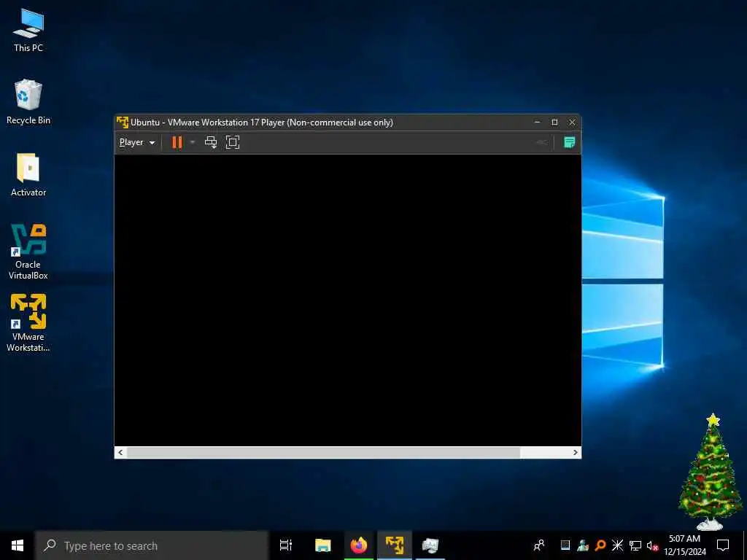The width and height of the screenshot is (747, 560).
Task: Click the dimmed back arrows icon in VMware toolbar
Action: click(x=542, y=142)
